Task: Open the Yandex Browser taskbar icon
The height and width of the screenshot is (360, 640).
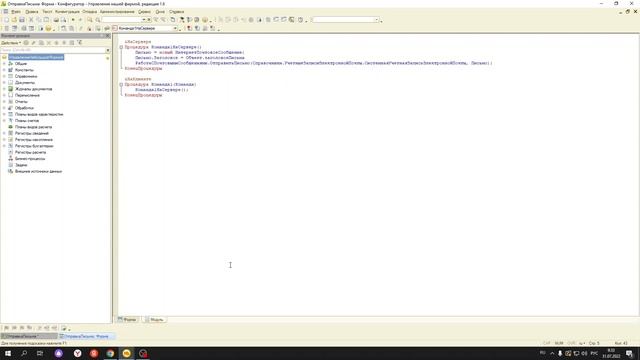Action: [78, 353]
